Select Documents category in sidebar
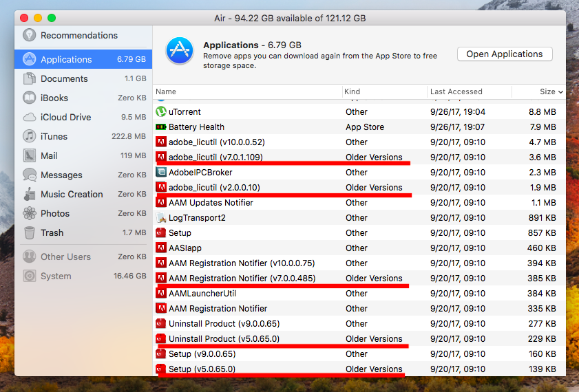 83,78
